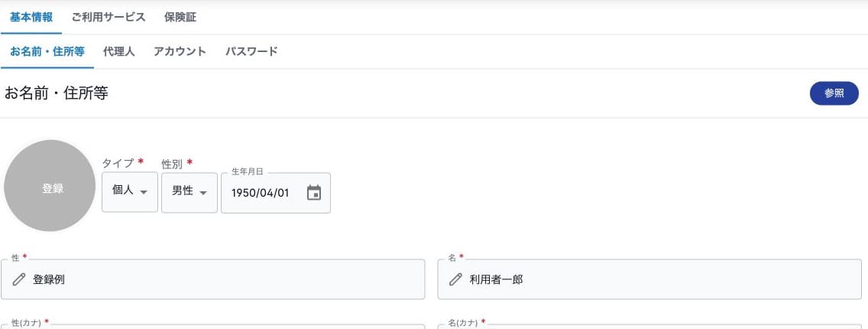Switch to the ご利用サービス tab
This screenshot has height=329, width=868.
tap(108, 17)
